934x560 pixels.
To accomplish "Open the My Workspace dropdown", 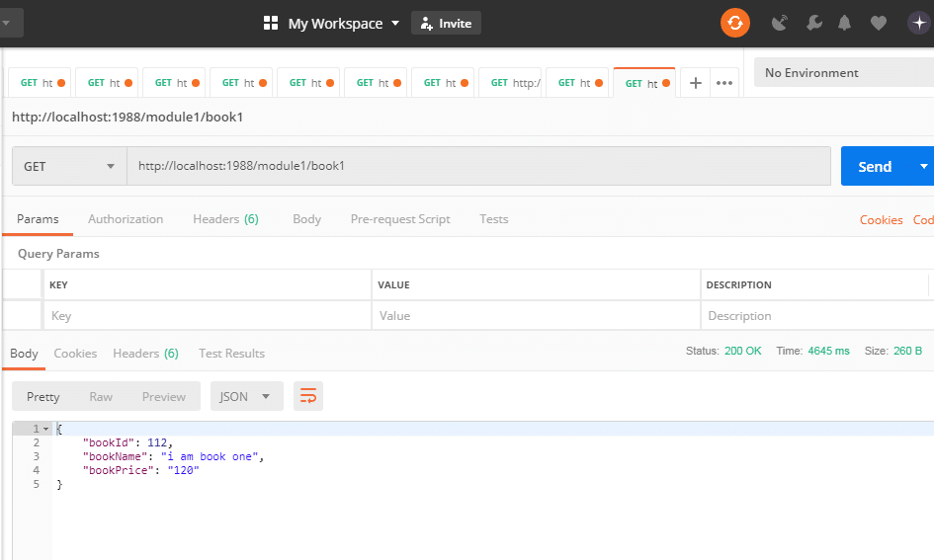I will coord(343,23).
